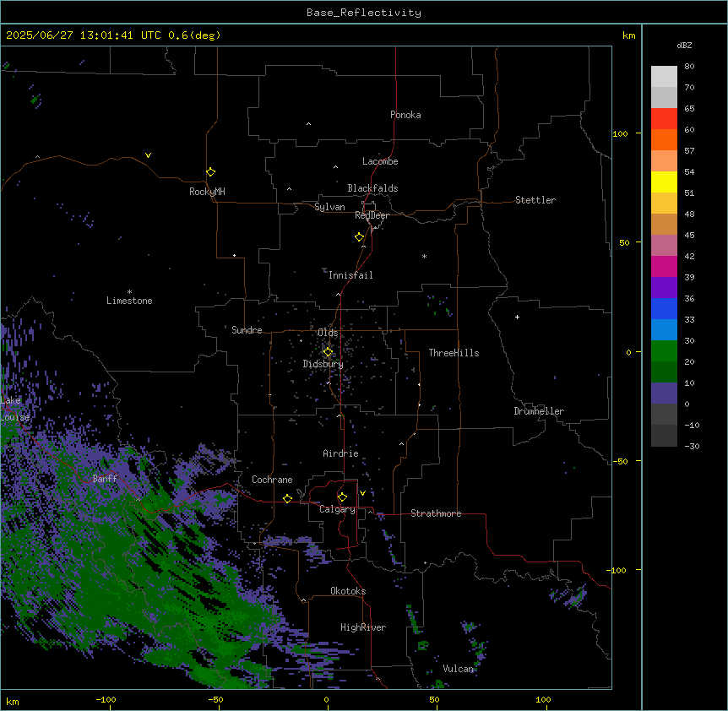The image size is (728, 711).
Task: Click the RedDeer label
Action: click(x=372, y=215)
